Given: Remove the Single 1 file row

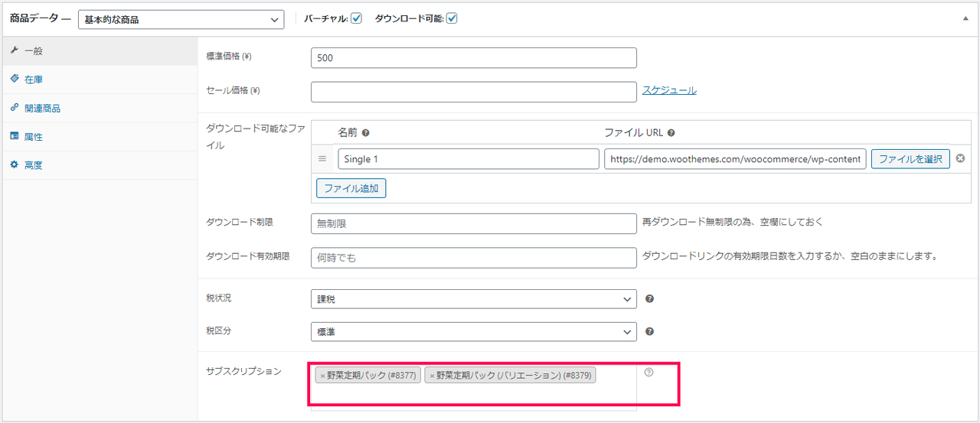Looking at the screenshot, I should (x=960, y=159).
